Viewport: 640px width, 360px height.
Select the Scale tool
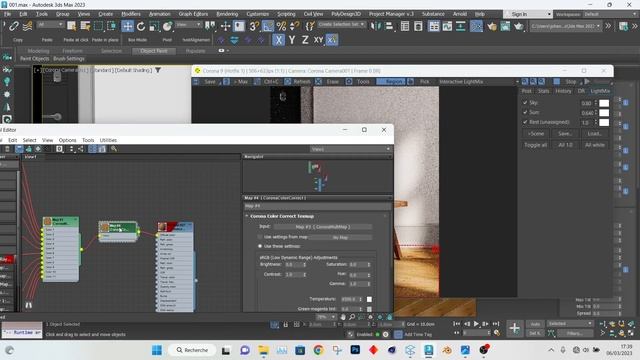(x=154, y=27)
